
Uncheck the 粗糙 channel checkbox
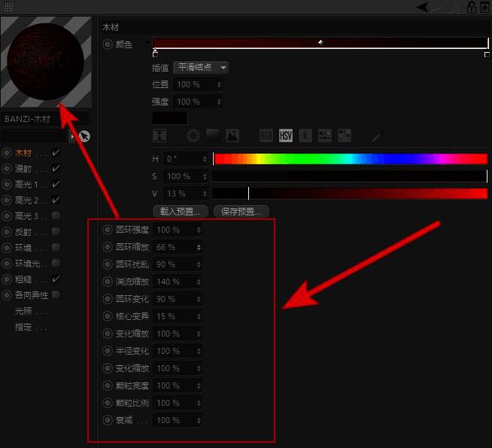coord(56,279)
